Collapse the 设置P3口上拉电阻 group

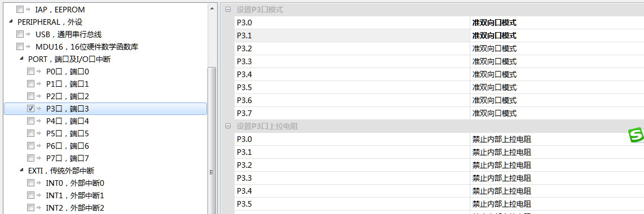click(x=228, y=126)
